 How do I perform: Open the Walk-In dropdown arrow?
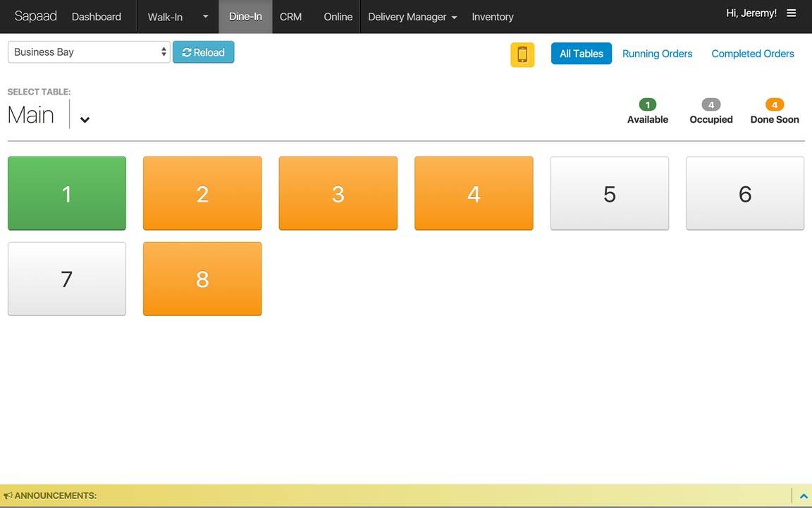(x=205, y=17)
